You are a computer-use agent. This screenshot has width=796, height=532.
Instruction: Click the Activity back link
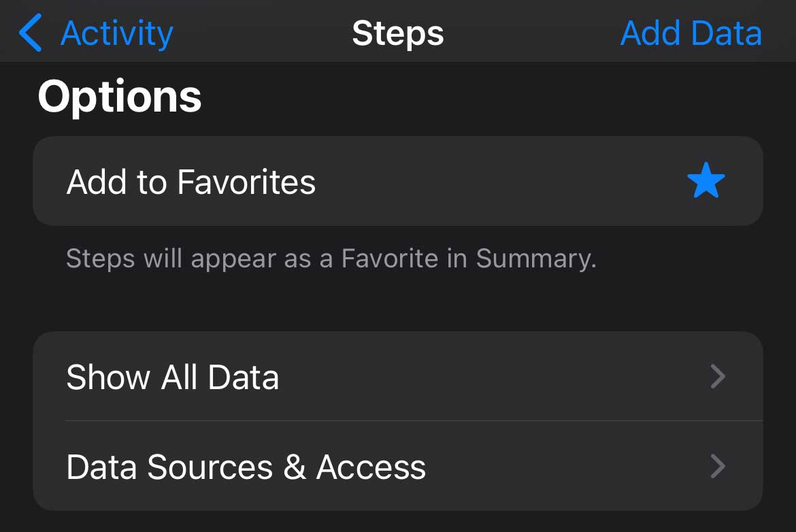coord(117,31)
